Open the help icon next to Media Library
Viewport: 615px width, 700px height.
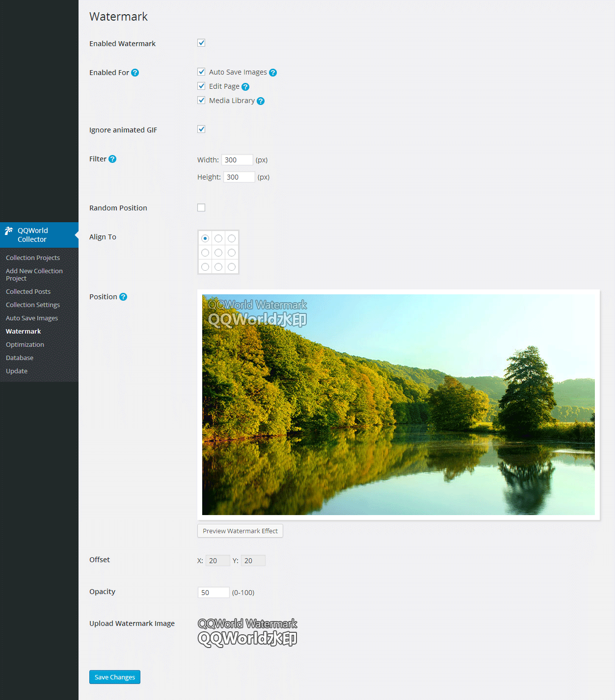261,101
